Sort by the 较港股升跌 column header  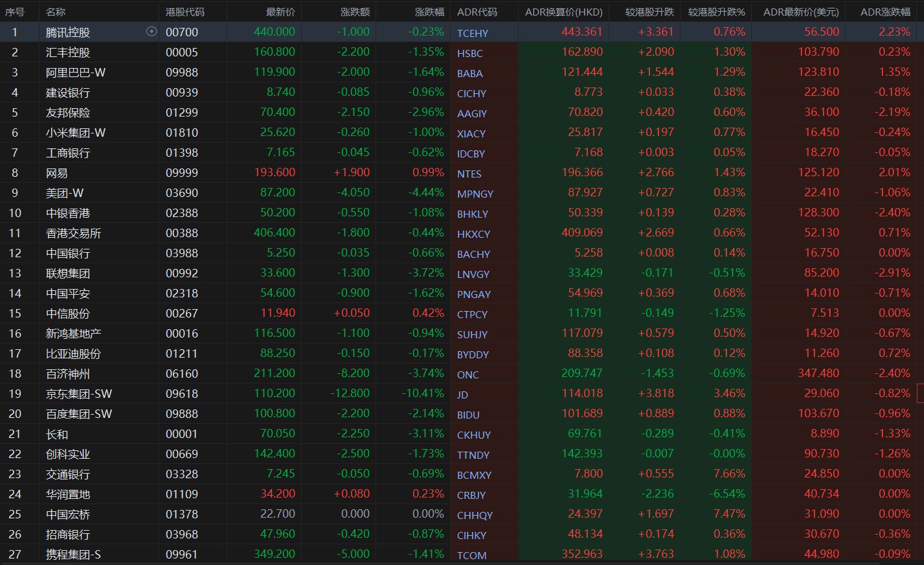click(x=649, y=12)
